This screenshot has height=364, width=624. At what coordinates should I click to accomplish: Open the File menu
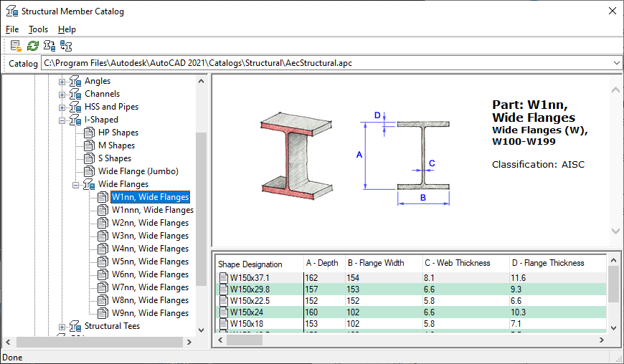[12, 29]
